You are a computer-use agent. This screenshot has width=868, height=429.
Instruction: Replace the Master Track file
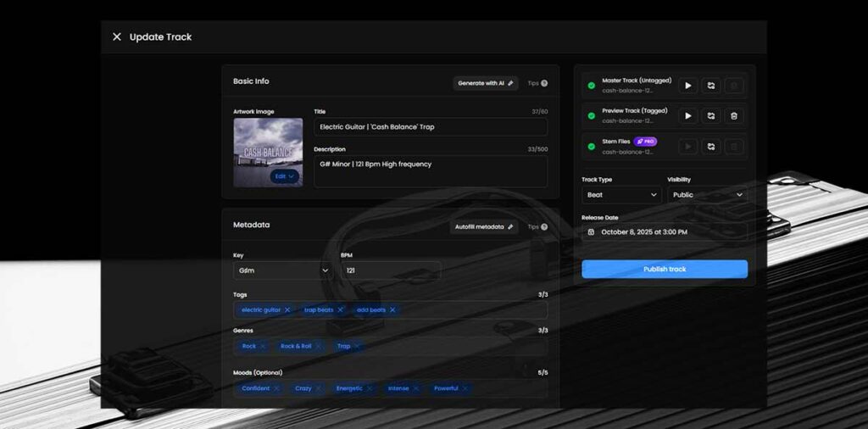711,86
